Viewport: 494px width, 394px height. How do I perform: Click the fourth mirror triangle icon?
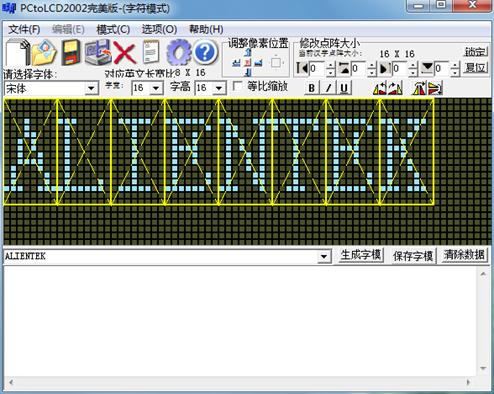pos(435,88)
